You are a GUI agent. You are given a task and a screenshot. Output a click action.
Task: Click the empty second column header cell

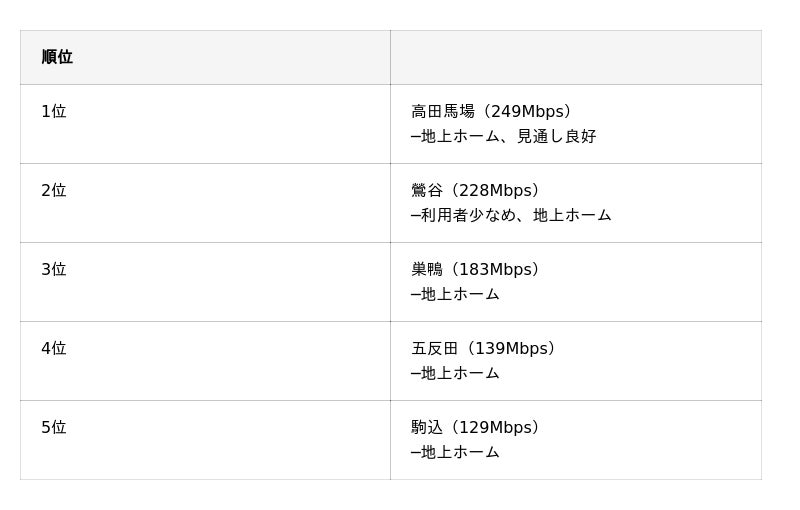(x=575, y=57)
